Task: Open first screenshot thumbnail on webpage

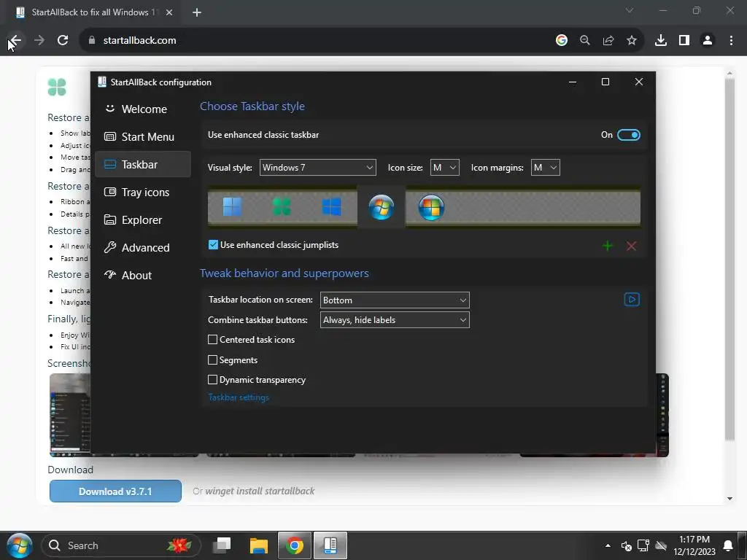Action: [x=69, y=415]
